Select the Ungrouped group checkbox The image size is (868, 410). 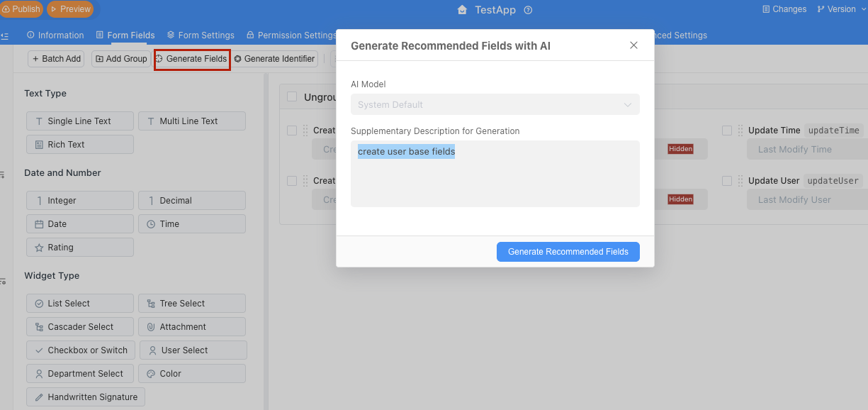click(x=292, y=97)
